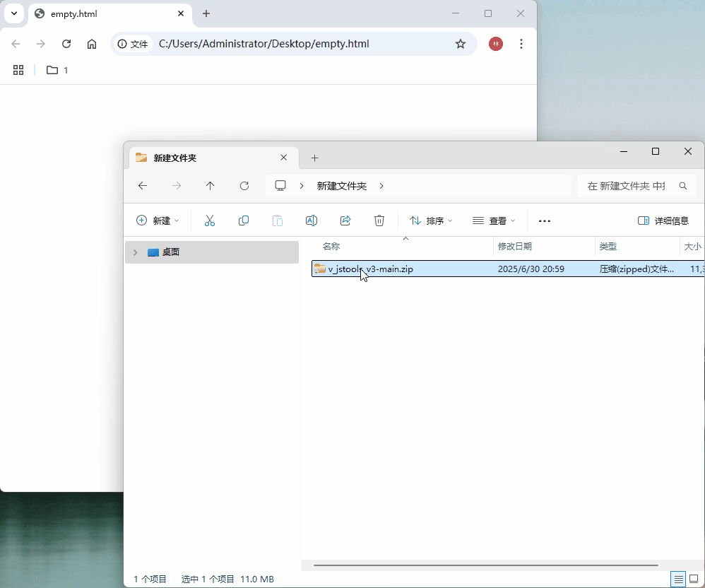Go back in File Explorer
This screenshot has width=705, height=588.
tap(143, 186)
